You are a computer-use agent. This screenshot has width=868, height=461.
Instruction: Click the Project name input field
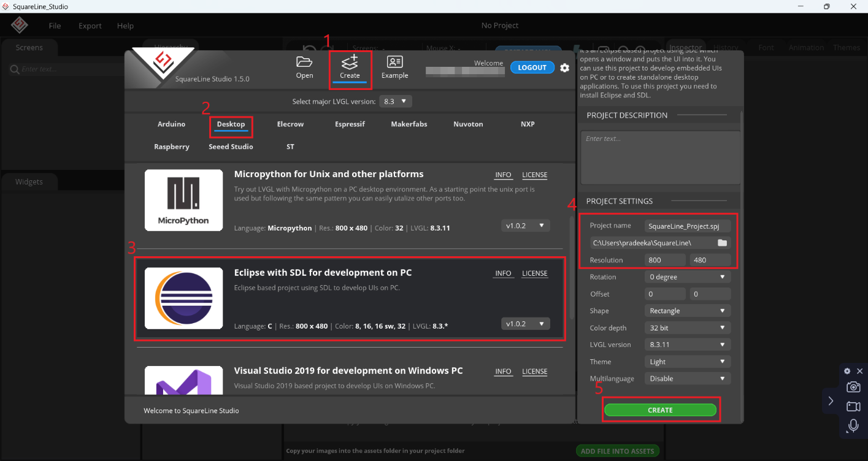point(688,226)
